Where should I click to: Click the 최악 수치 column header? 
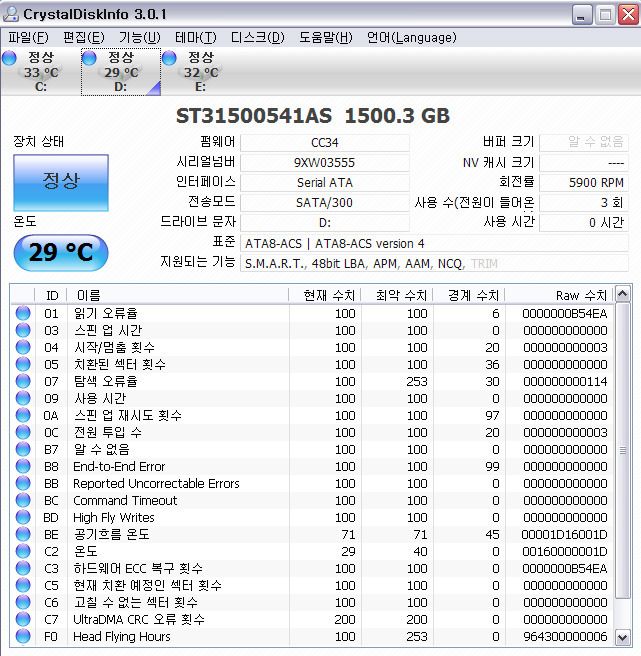[397, 296]
